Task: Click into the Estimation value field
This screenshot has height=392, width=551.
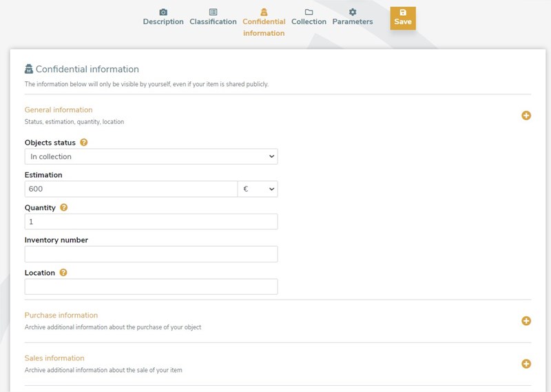Action: [131, 189]
